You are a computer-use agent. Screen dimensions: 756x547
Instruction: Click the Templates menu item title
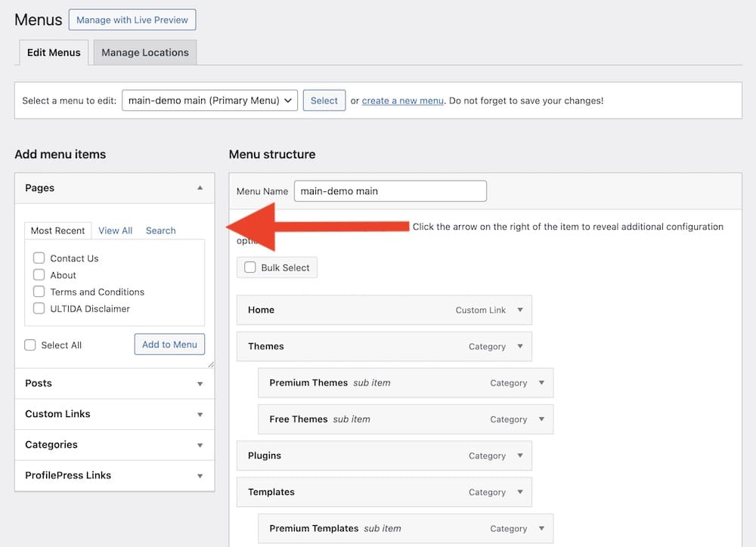271,492
